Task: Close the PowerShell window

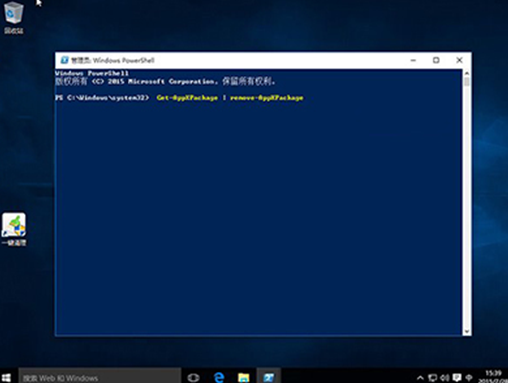Action: (x=459, y=60)
